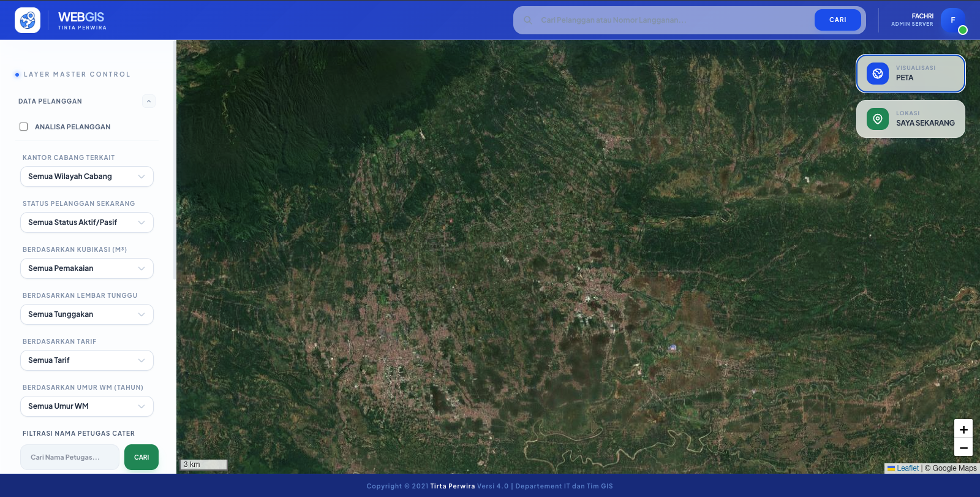Viewport: 980px width, 497px height.
Task: Zoom in the map with plus button
Action: point(963,429)
